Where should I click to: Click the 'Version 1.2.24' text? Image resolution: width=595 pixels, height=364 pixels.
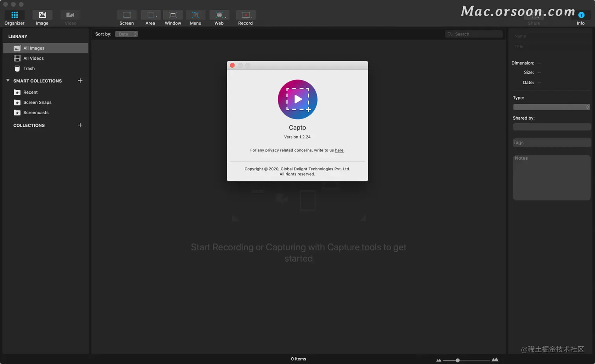[297, 137]
